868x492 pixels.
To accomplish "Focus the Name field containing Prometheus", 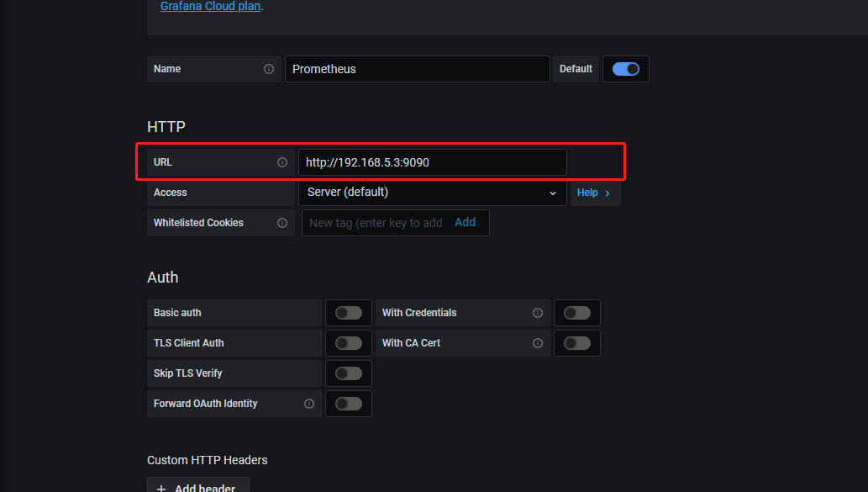I will click(x=417, y=69).
